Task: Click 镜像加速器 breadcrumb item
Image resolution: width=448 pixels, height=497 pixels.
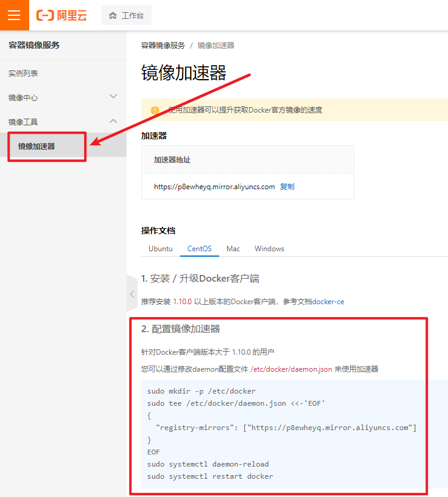Action: coord(216,46)
